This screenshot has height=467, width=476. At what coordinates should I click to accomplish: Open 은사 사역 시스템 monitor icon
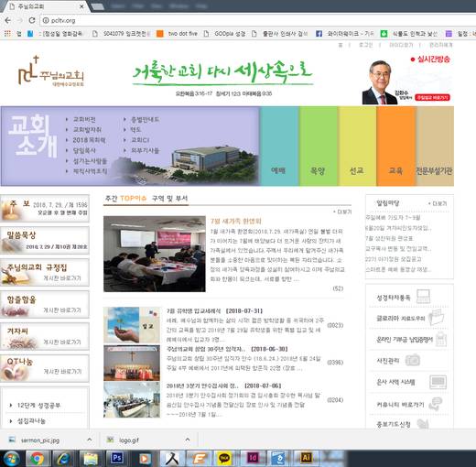tap(438, 382)
